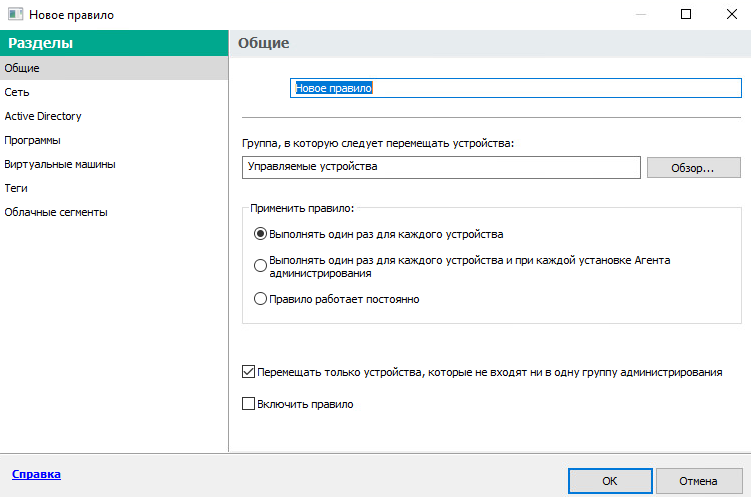
Task: Switch to the Программы section
Action: click(32, 140)
